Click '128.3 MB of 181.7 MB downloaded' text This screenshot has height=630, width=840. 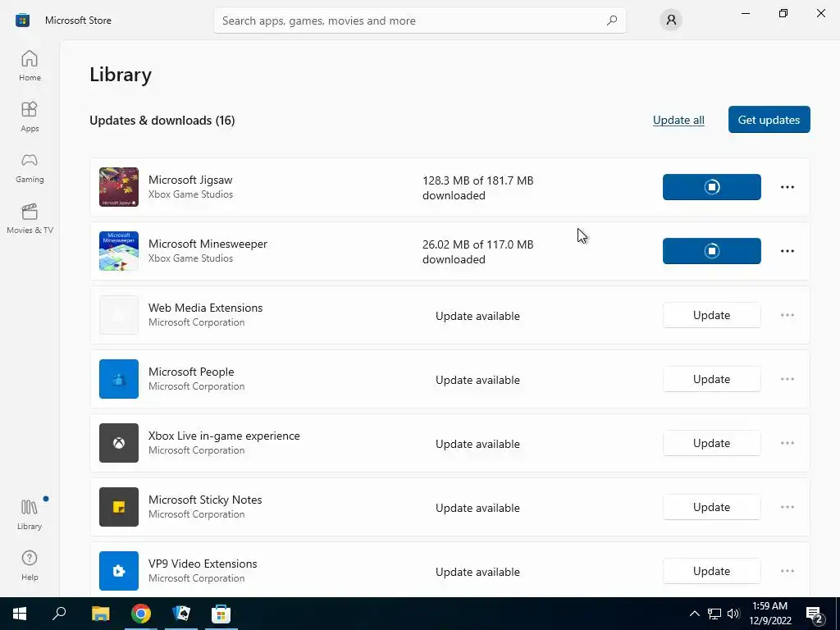(x=478, y=188)
